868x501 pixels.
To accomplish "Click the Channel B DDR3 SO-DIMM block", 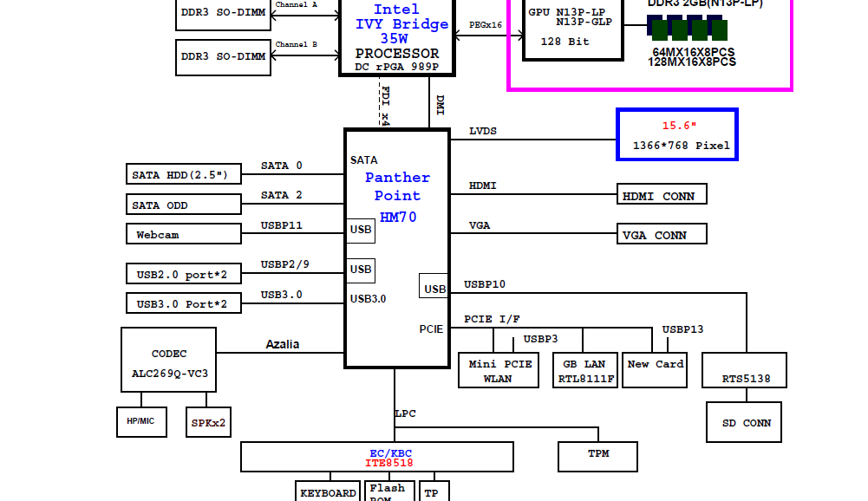I will [223, 57].
